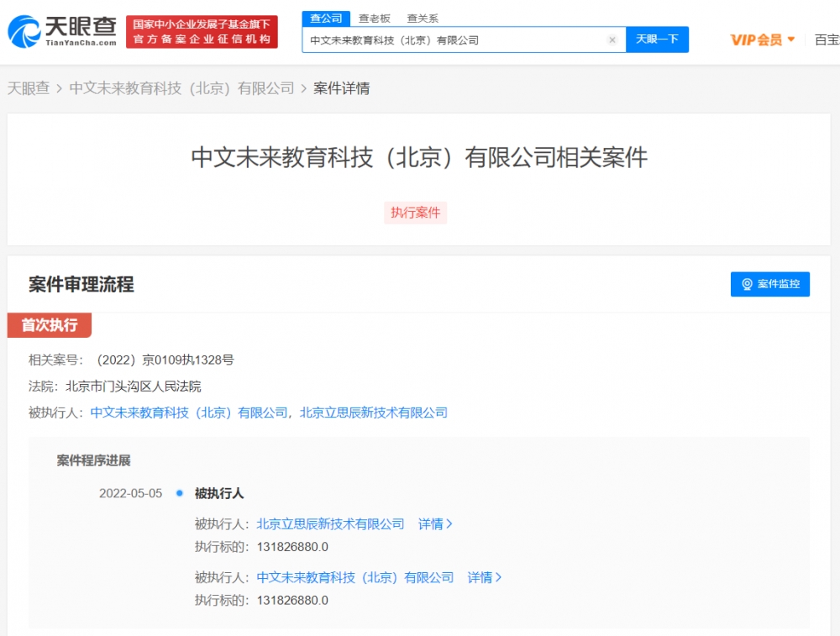This screenshot has height=636, width=840.
Task: Select case number (2022)京0109执1328号
Action: coord(165,360)
